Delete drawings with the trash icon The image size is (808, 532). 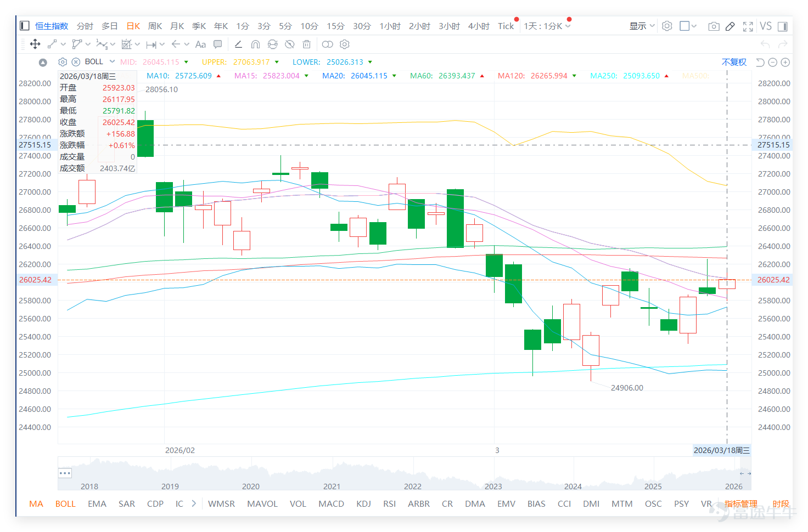(x=307, y=44)
